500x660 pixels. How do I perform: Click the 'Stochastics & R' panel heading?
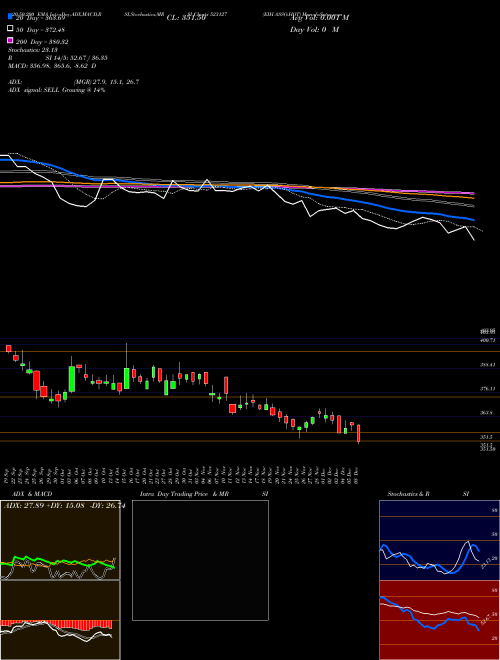coord(409,494)
